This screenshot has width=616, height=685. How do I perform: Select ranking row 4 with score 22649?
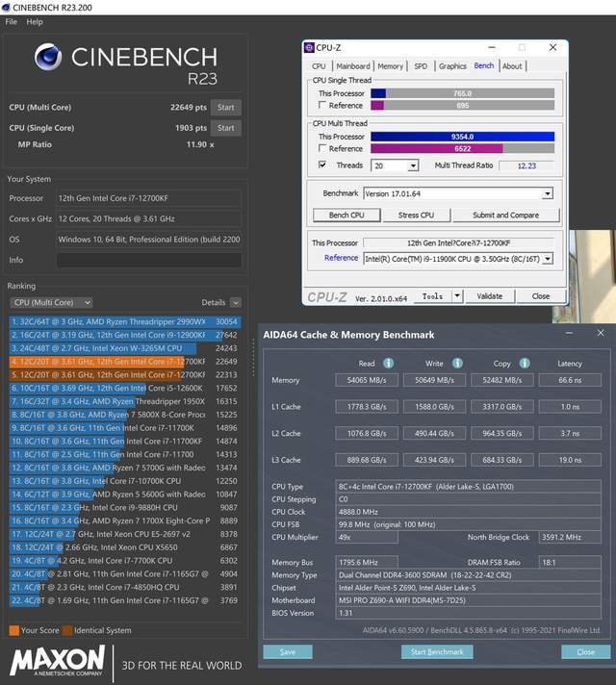[125, 362]
